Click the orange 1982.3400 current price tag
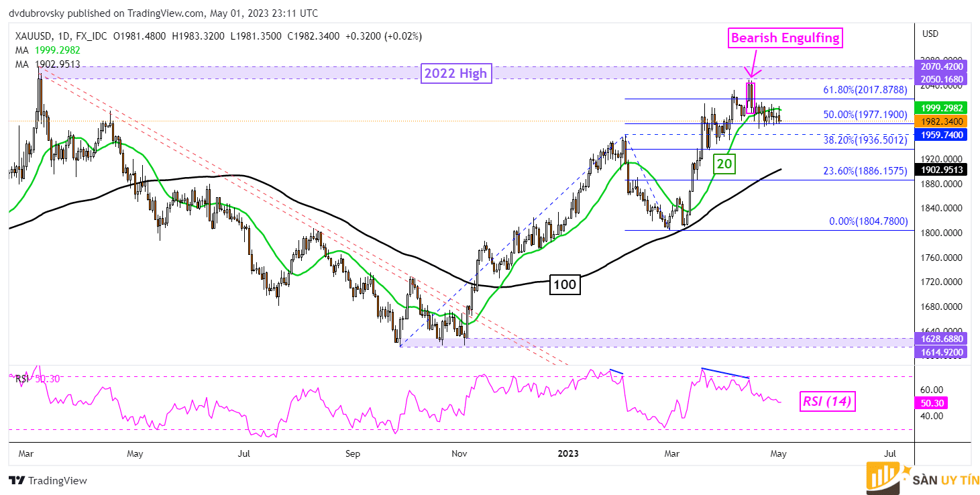Viewport: 980px width, 495px height. coord(942,121)
